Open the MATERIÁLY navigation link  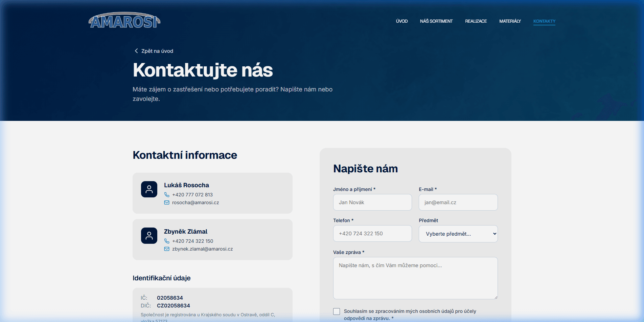coord(510,21)
